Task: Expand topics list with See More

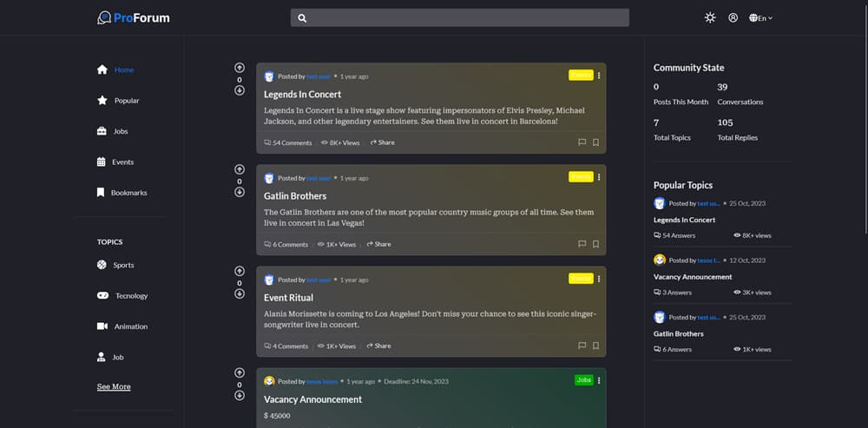Action: pyautogui.click(x=114, y=386)
